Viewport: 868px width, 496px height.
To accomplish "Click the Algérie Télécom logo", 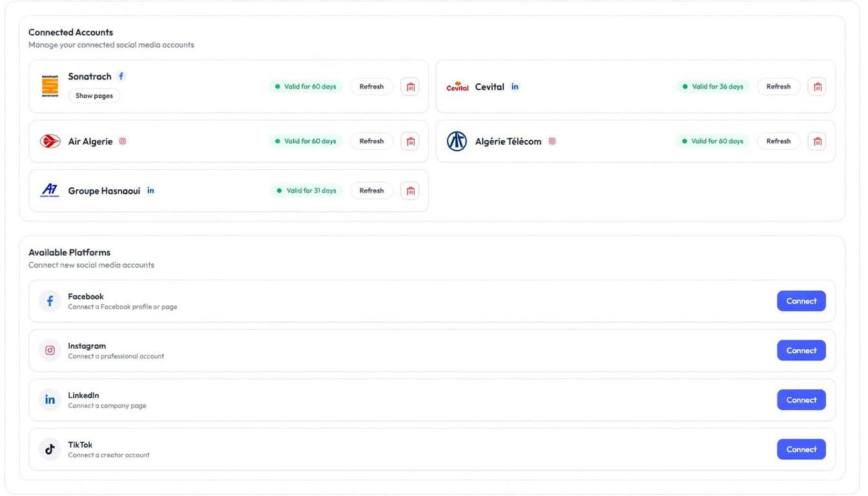I will [x=457, y=141].
